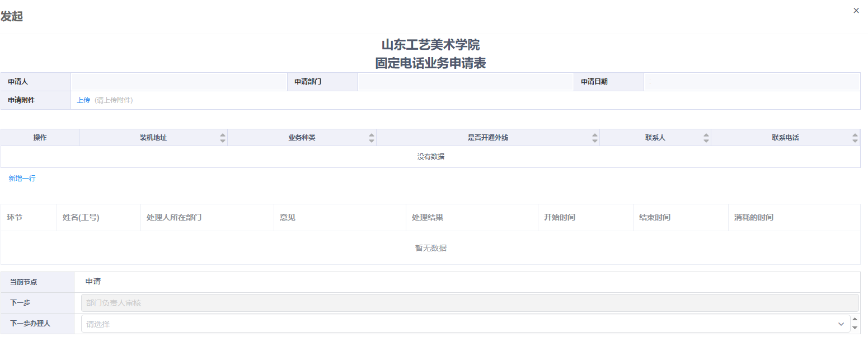Close the 发起 dialog with the X icon
The height and width of the screenshot is (346, 868).
pos(856,11)
